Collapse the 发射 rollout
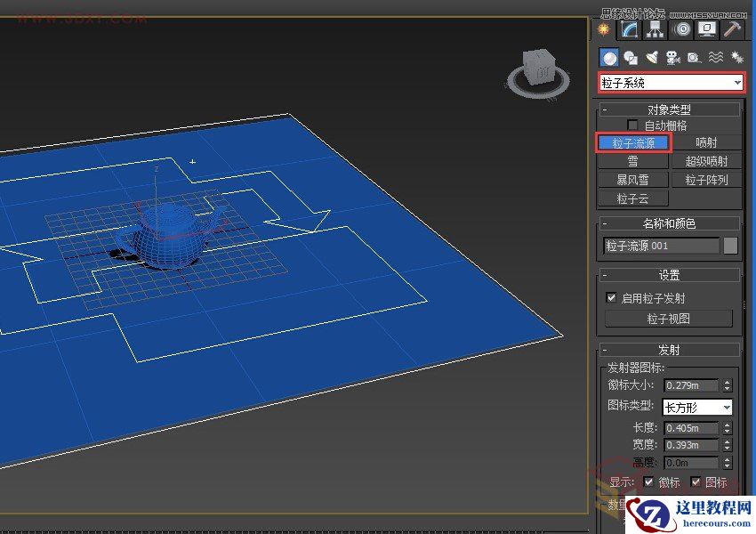Image resolution: width=756 pixels, height=534 pixels. tap(669, 348)
